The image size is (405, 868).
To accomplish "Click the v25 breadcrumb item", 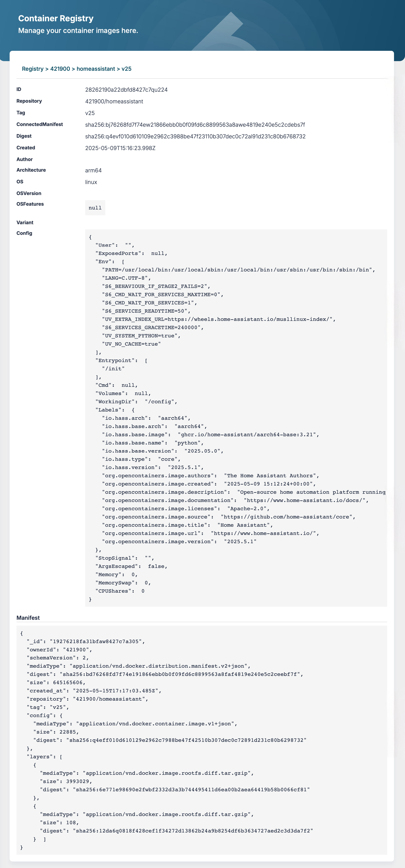I will click(126, 69).
